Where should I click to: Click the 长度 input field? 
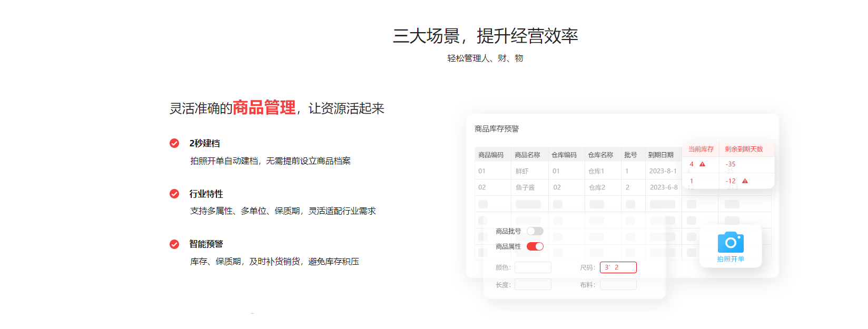pyautogui.click(x=532, y=285)
